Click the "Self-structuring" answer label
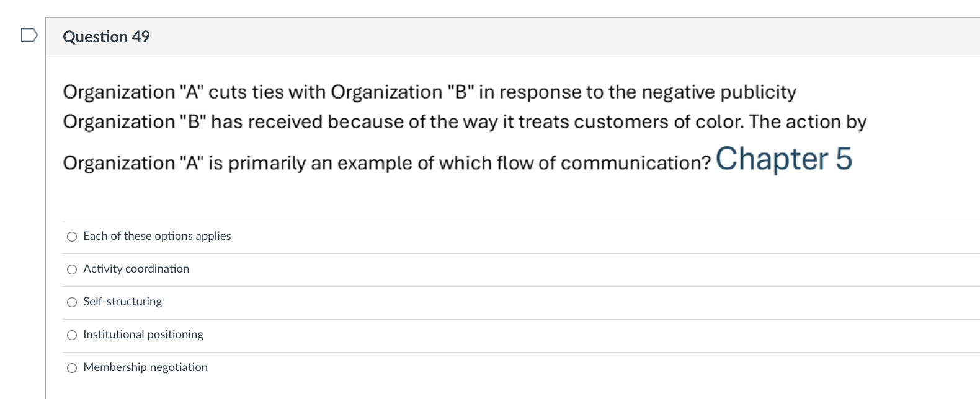Image resolution: width=980 pixels, height=399 pixels. (122, 302)
